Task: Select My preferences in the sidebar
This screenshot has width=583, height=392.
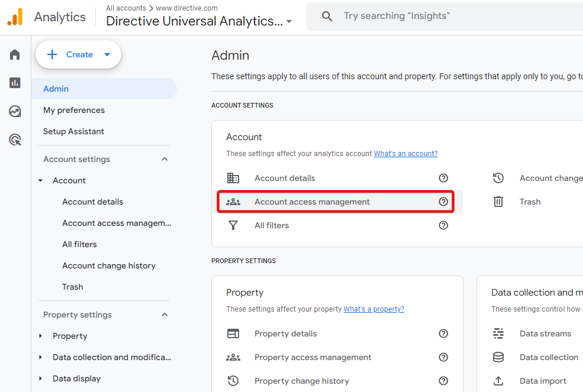Action: 74,110
